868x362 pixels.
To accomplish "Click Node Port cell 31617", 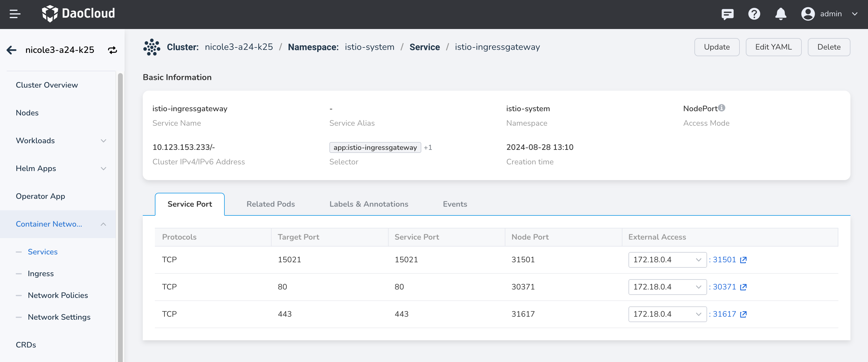I will tap(523, 315).
